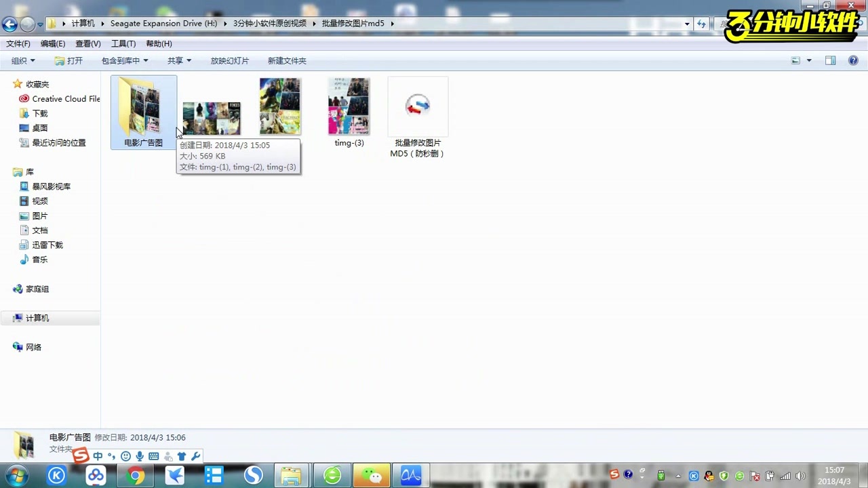Open Sogou toolbox wrench icon

pyautogui.click(x=196, y=456)
